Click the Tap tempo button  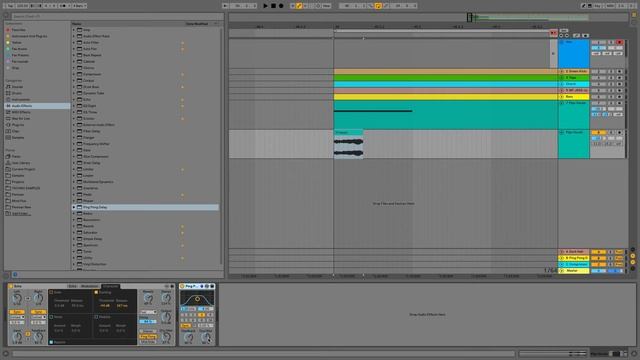point(9,6)
